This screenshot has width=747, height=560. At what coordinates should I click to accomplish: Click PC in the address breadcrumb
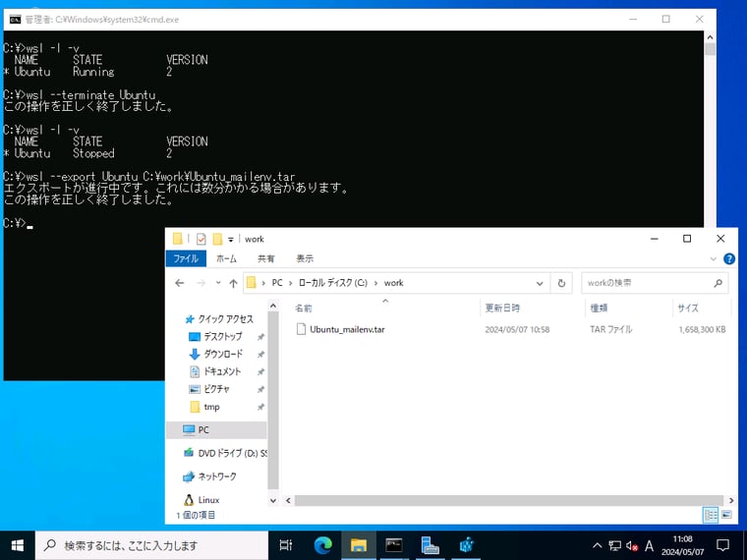pos(277,283)
